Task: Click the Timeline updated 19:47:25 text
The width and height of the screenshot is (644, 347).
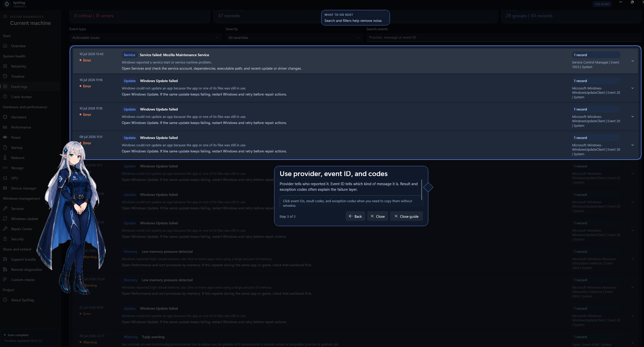Action: [x=23, y=341]
